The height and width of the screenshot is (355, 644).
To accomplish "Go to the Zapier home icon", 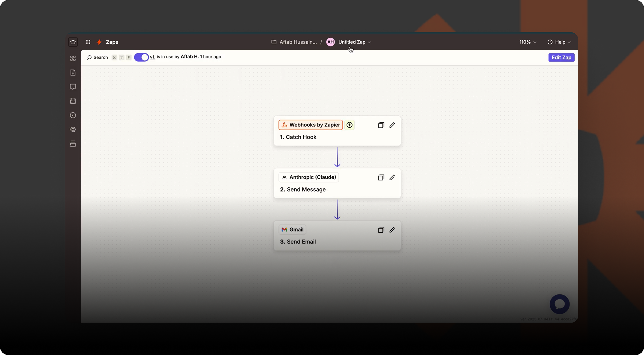I will [73, 42].
